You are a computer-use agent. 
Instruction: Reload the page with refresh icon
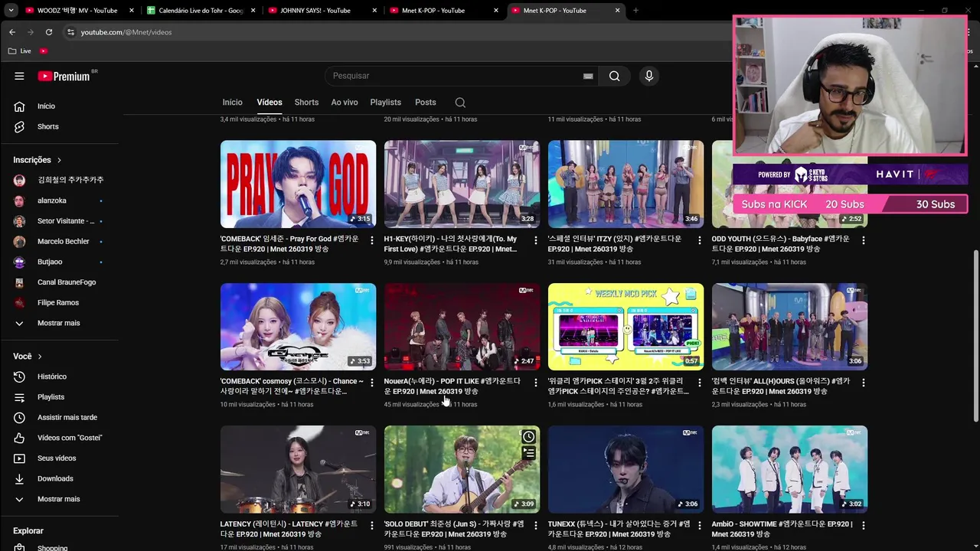[x=49, y=32]
